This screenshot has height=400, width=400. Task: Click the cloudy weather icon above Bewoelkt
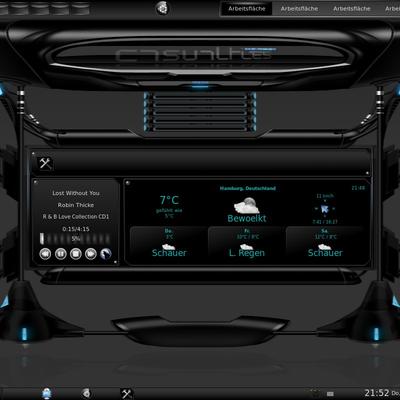(247, 206)
